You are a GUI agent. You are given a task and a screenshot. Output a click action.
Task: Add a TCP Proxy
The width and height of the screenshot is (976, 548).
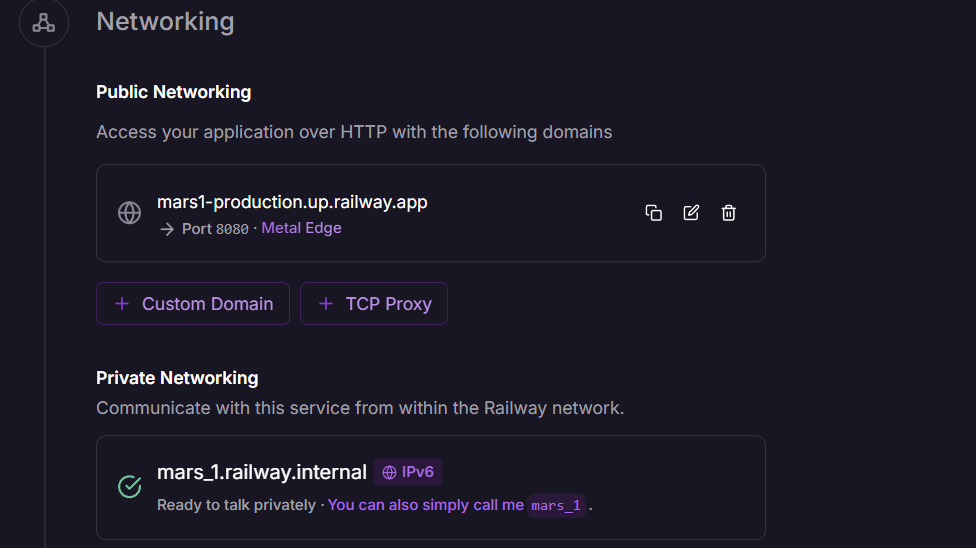[x=373, y=303]
